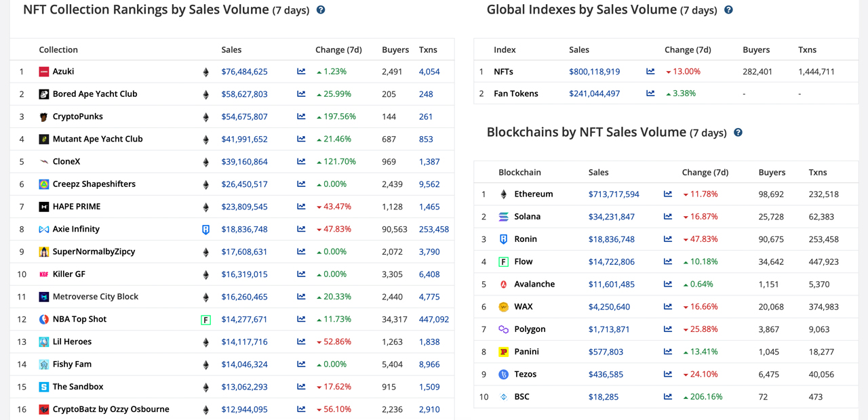The width and height of the screenshot is (868, 420).
Task: Click Azuki's transaction count 4,054
Action: tap(430, 71)
